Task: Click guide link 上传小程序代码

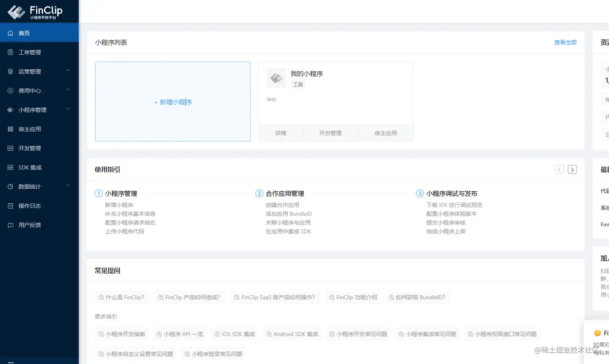Action: tap(124, 232)
